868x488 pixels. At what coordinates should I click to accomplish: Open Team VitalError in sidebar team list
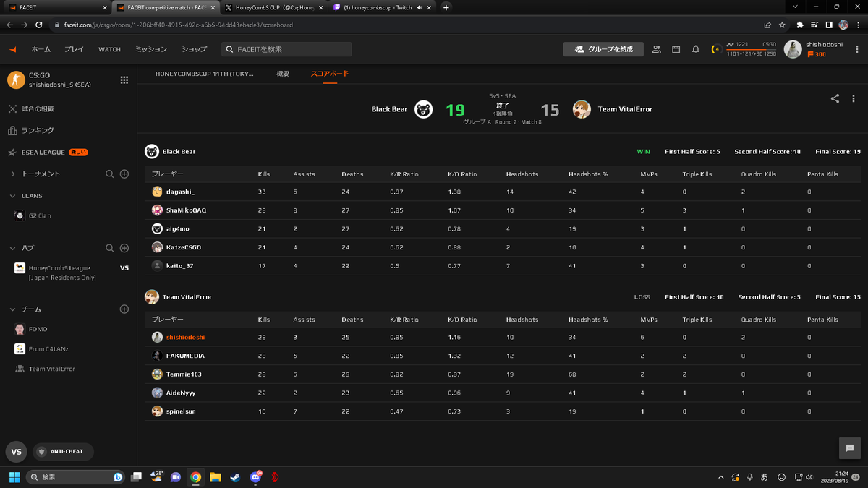click(x=51, y=369)
